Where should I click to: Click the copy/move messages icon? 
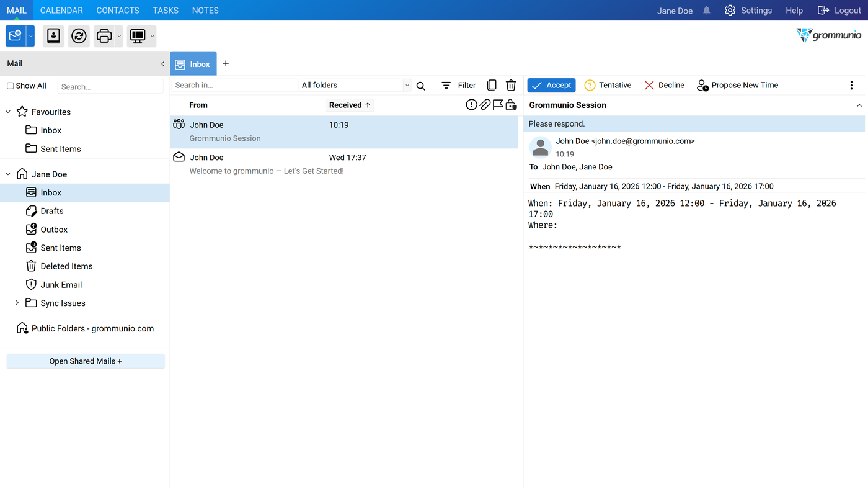[x=492, y=86]
